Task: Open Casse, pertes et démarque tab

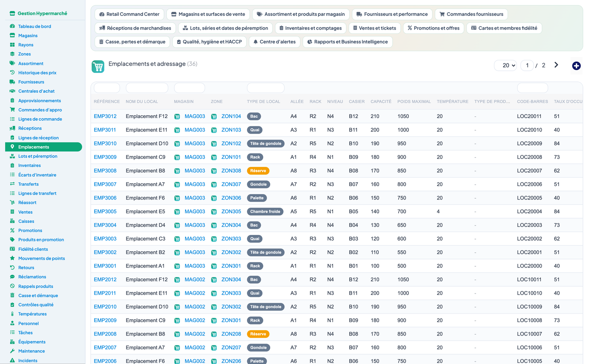Action: [132, 42]
